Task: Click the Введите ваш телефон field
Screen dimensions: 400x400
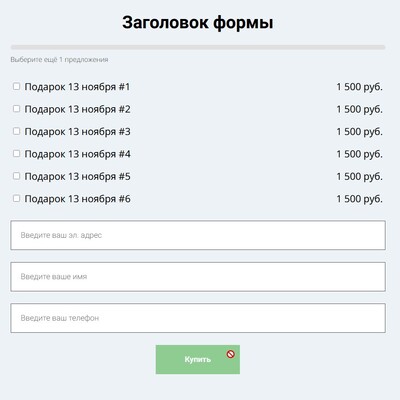Action: (x=198, y=318)
